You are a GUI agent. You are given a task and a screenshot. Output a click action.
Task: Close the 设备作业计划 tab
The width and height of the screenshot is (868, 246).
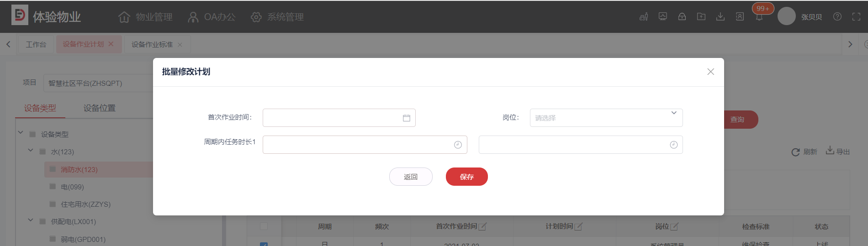click(x=111, y=44)
